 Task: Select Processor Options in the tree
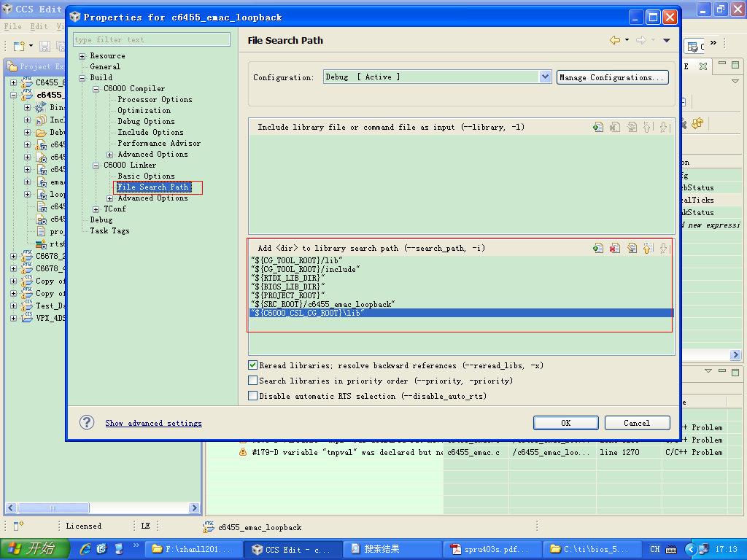pos(155,99)
